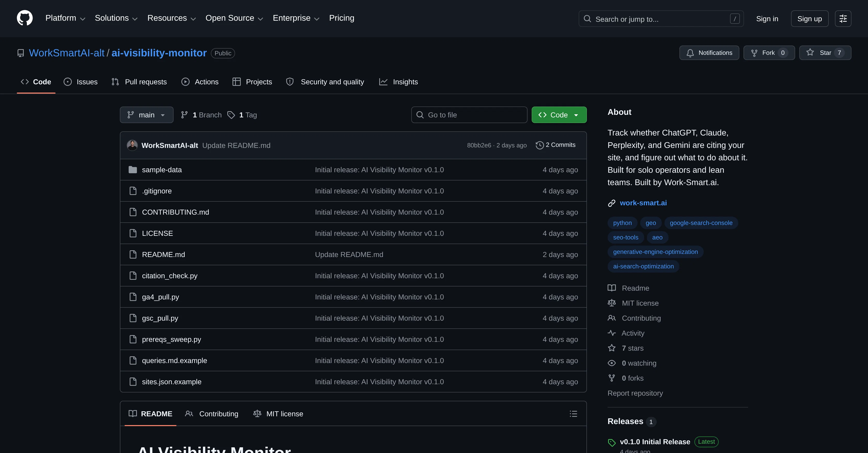Switch to the Pull requests tab
This screenshot has width=868, height=453.
click(x=139, y=82)
